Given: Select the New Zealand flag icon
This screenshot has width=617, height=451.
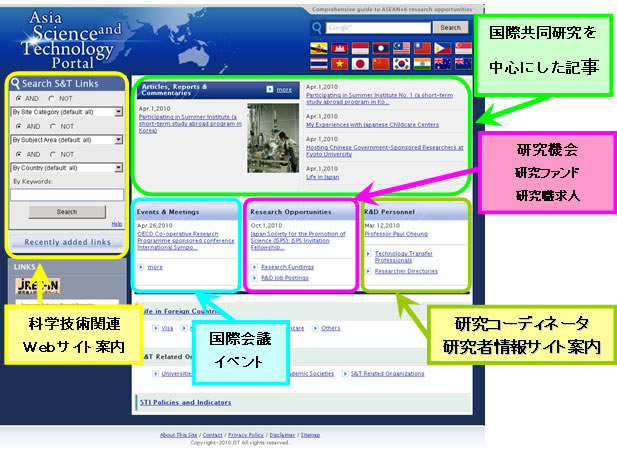Looking at the screenshot, I should click(x=463, y=64).
